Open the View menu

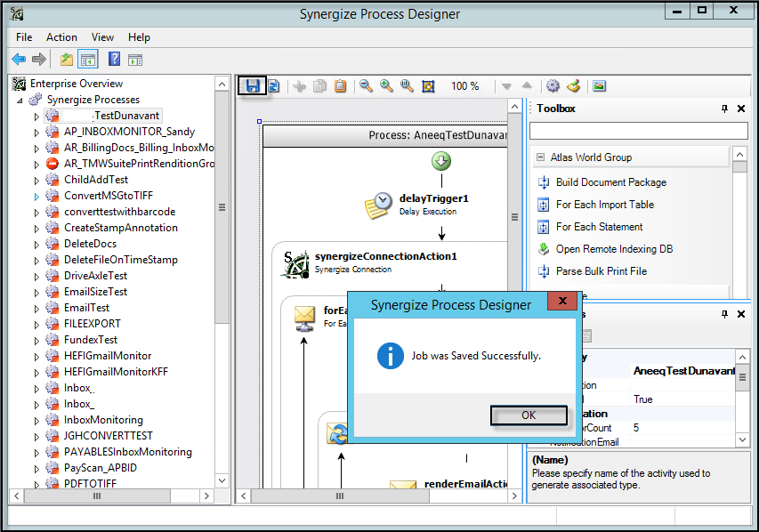coord(102,37)
